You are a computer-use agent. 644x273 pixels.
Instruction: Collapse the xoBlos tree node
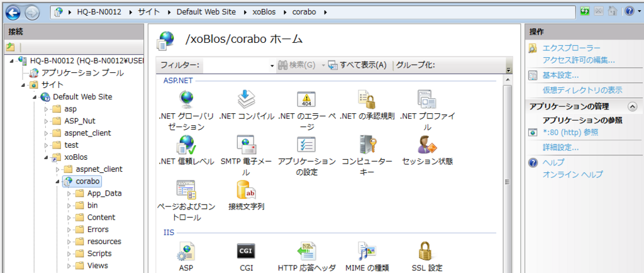[x=46, y=157]
